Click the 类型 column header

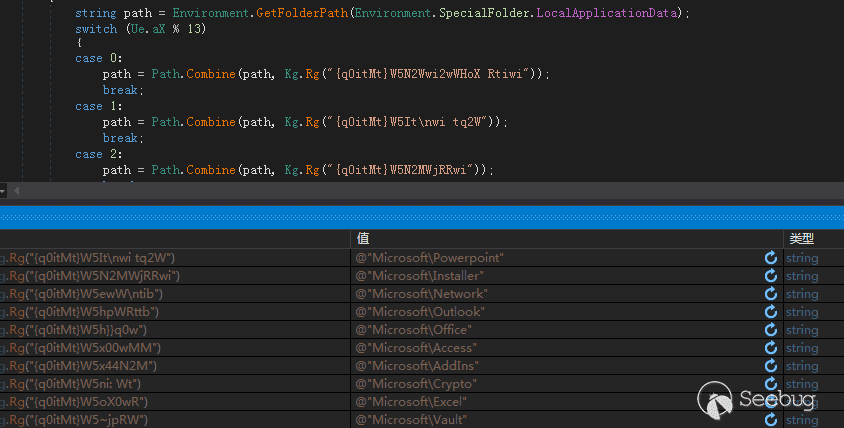[x=802, y=239]
